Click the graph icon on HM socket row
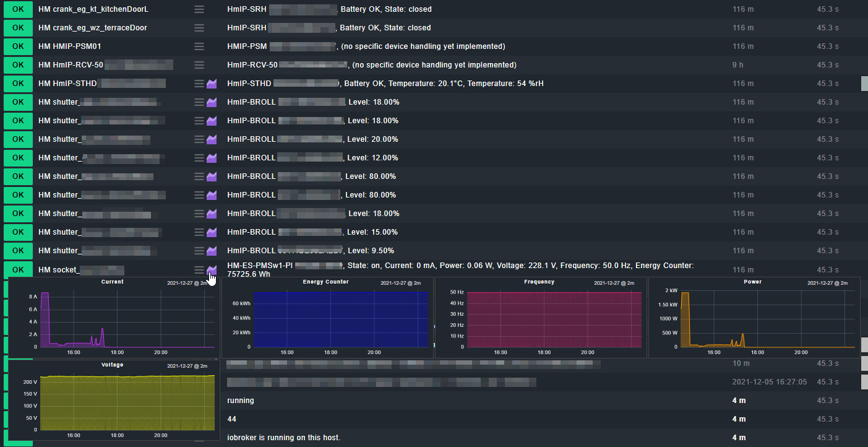 pyautogui.click(x=212, y=270)
